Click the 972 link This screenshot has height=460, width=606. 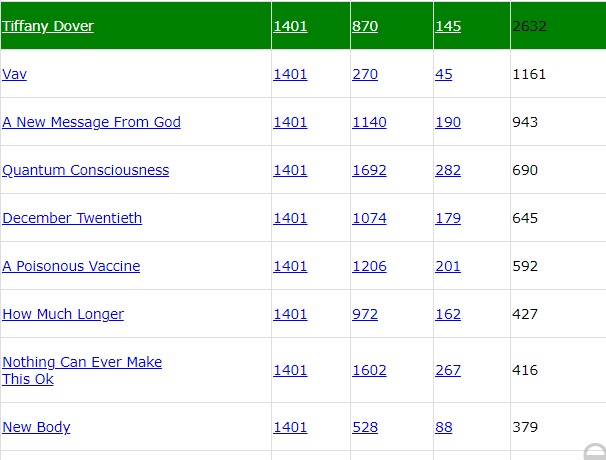click(365, 314)
